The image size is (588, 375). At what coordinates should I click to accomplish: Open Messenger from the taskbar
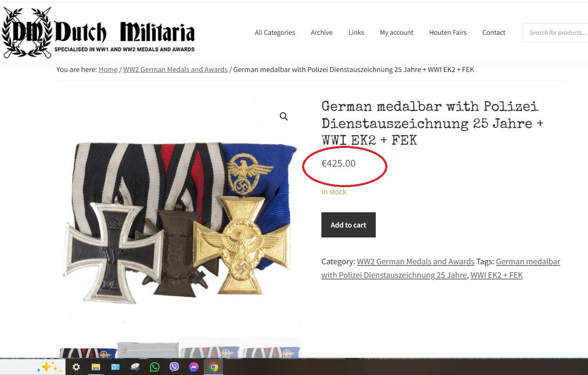pyautogui.click(x=194, y=367)
